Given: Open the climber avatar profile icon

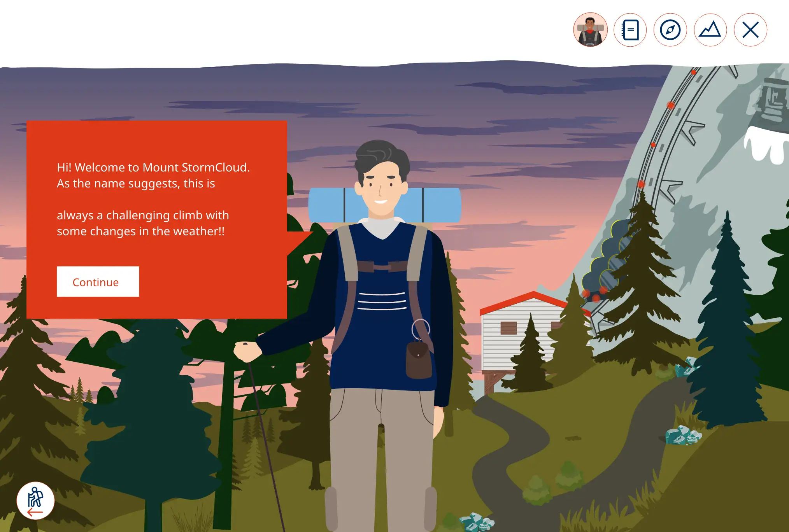Looking at the screenshot, I should point(590,30).
